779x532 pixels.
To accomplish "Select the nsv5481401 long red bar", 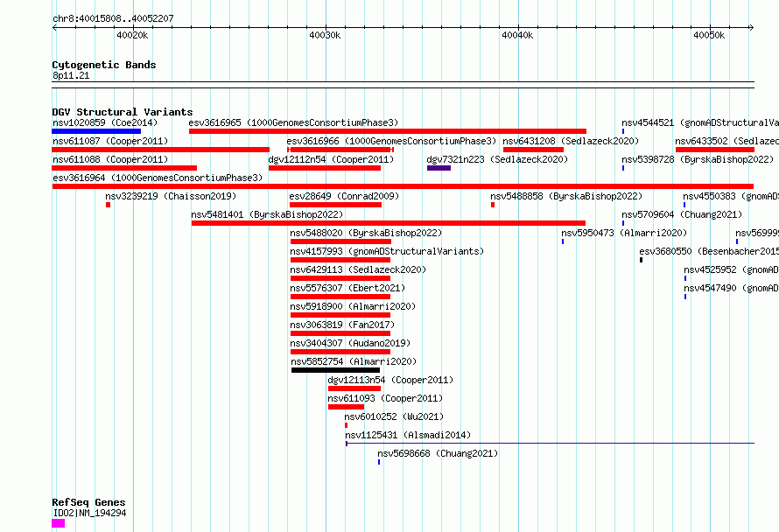I will click(x=389, y=223).
